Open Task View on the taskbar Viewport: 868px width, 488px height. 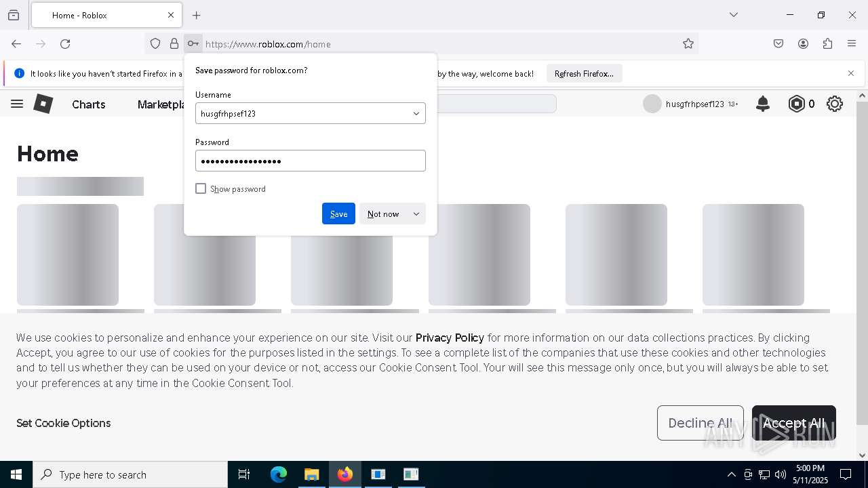pos(244,474)
